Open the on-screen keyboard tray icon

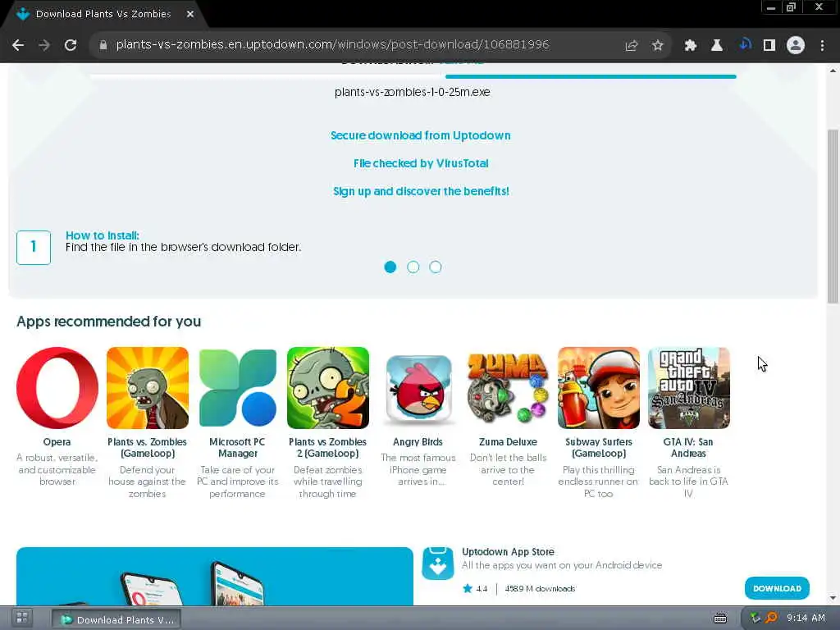pos(720,619)
